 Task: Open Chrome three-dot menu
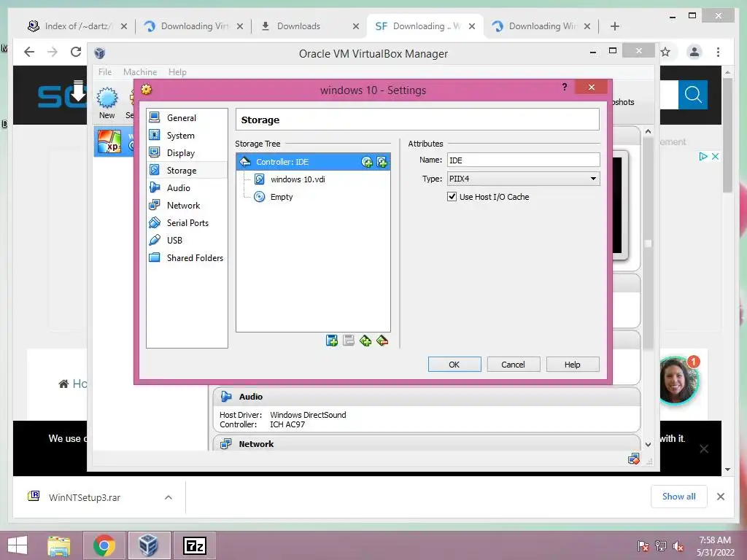[x=718, y=52]
